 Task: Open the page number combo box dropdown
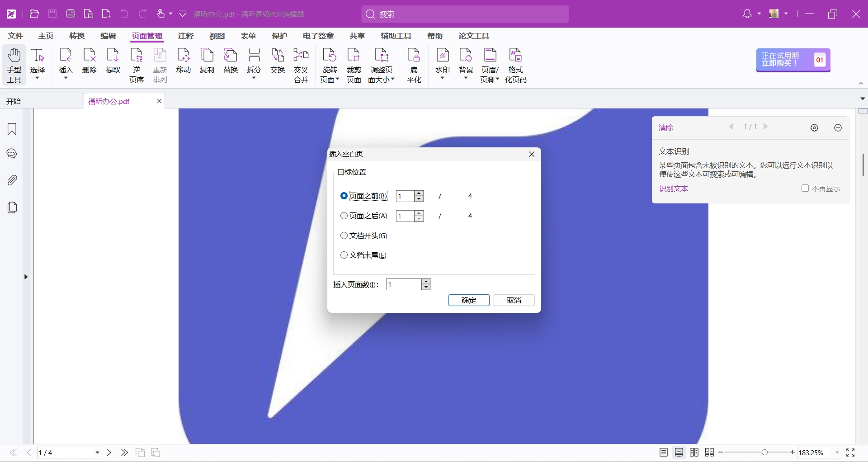pos(97,453)
